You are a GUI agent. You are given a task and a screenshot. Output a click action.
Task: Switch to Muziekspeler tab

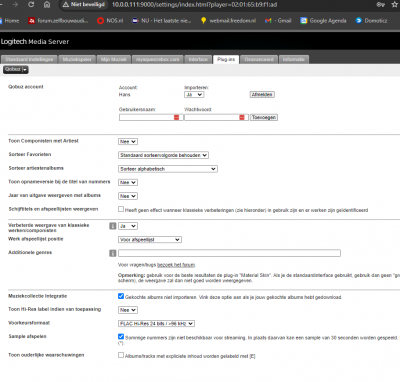click(x=77, y=59)
